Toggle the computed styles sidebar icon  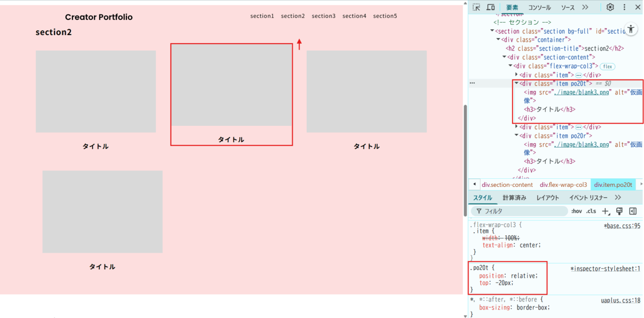pyautogui.click(x=633, y=211)
